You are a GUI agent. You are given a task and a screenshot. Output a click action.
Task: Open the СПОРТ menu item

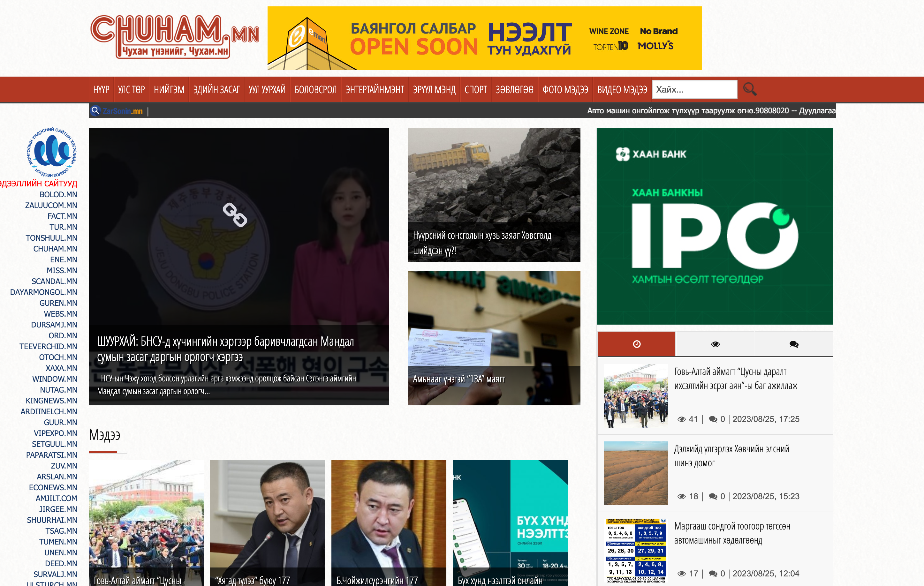(x=475, y=90)
